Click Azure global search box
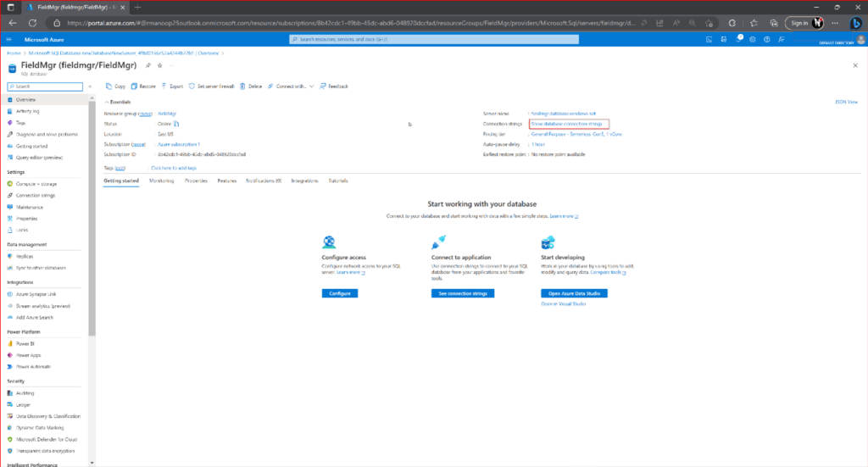This screenshot has width=868, height=467. 434,39
